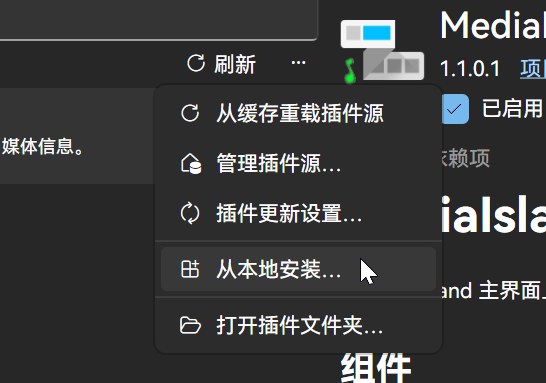Select 从缓存重载插件源 menu entry
The image size is (546, 383).
298,113
